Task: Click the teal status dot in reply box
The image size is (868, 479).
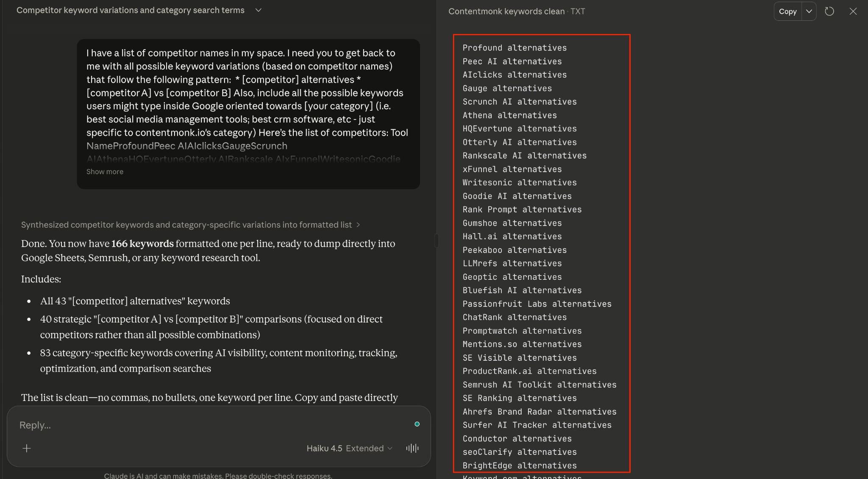Action: (417, 424)
